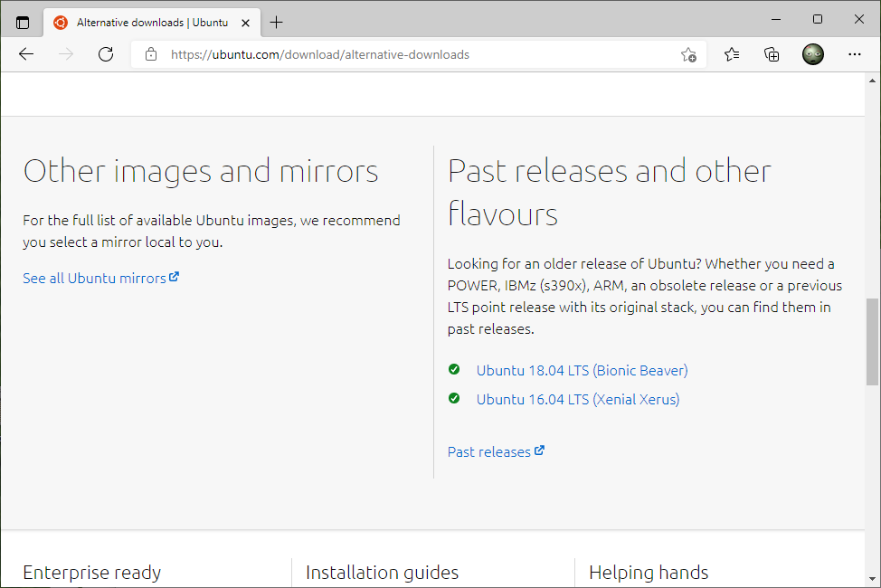The height and width of the screenshot is (588, 881).
Task: Open a new tab
Action: tap(276, 23)
